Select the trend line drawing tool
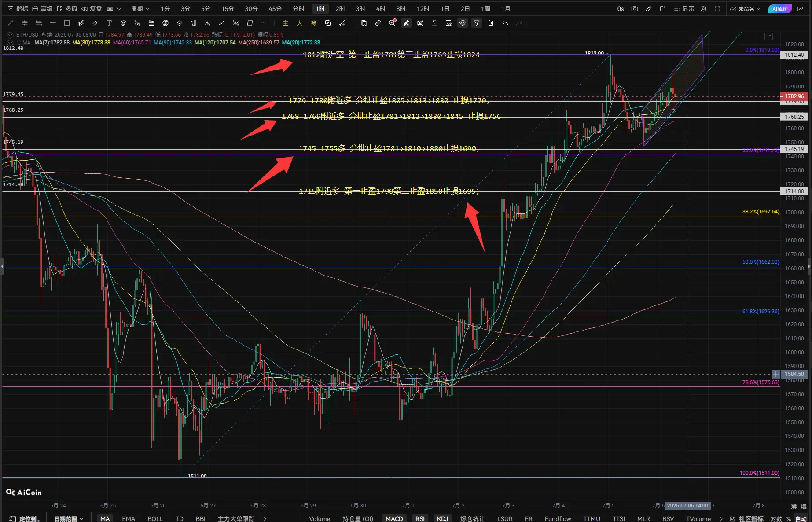Screen dimensions: 812x522 pyautogui.click(x=11, y=23)
